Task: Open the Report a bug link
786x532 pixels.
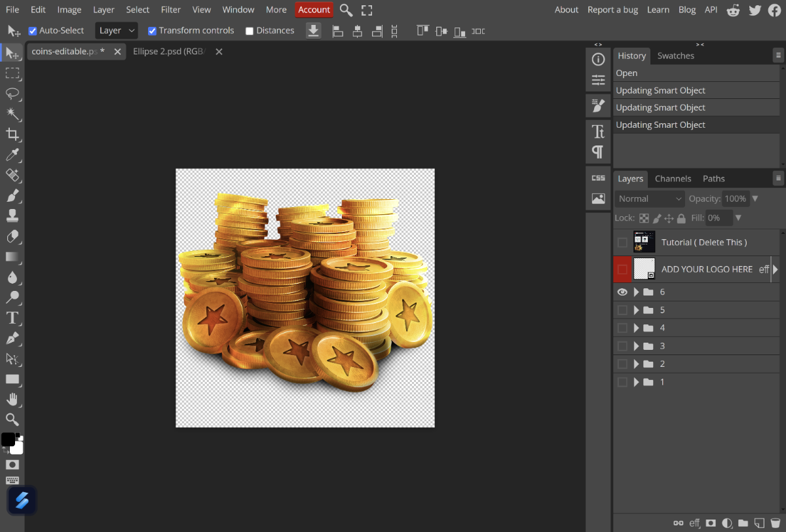Action: (612, 10)
